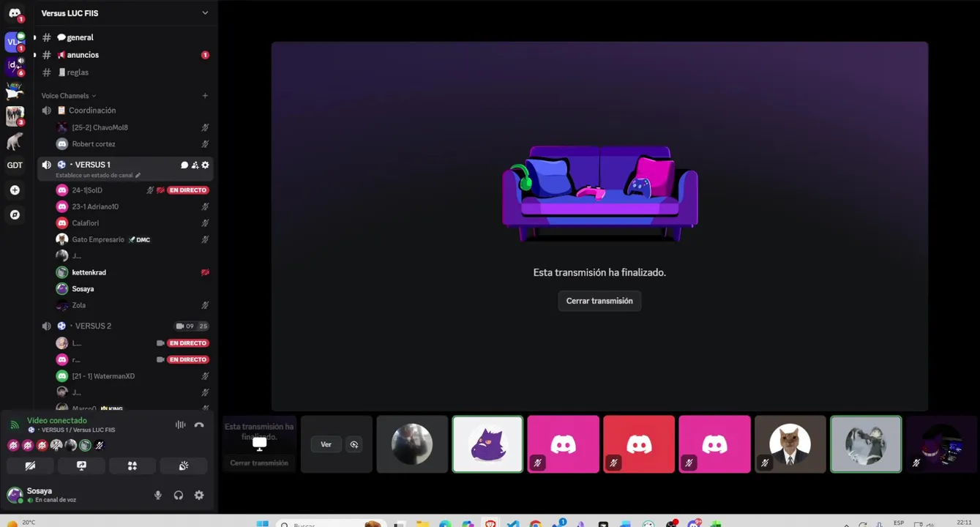The height and width of the screenshot is (527, 980).
Task: Open the band photo server with badge 3
Action: click(x=15, y=116)
